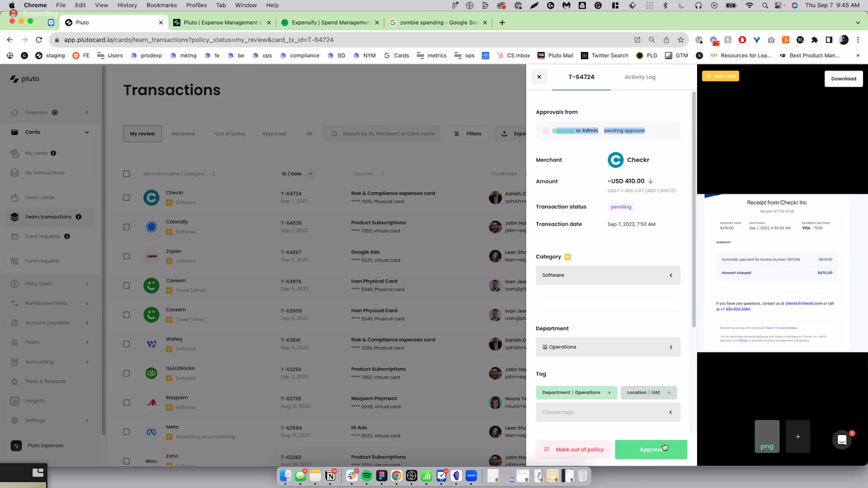Check the Meta transaction row

[126, 432]
